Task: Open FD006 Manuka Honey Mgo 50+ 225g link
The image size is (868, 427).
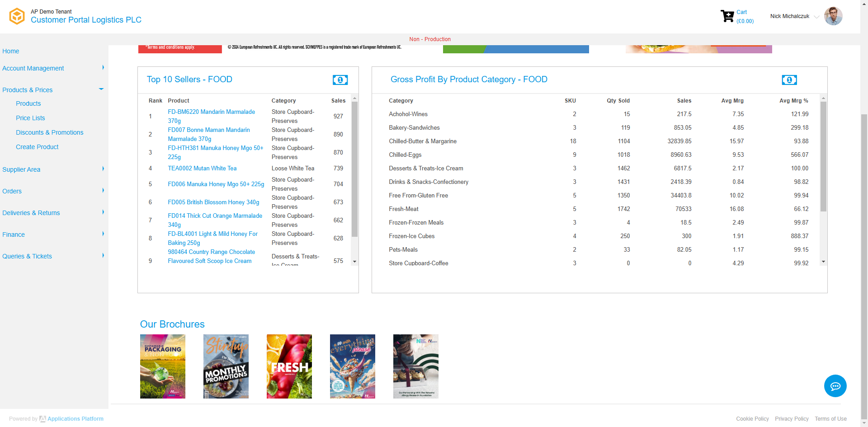Action: pyautogui.click(x=216, y=184)
